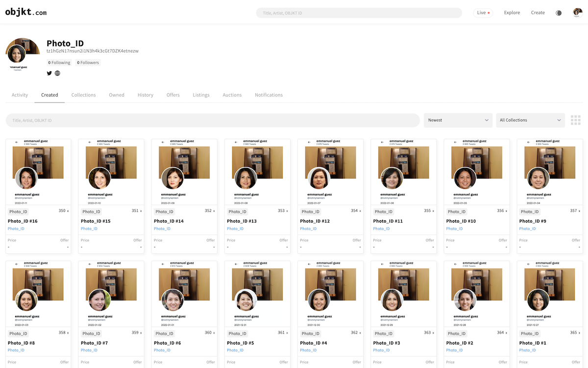Open the Twitter profile icon
The height and width of the screenshot is (368, 588).
(49, 73)
